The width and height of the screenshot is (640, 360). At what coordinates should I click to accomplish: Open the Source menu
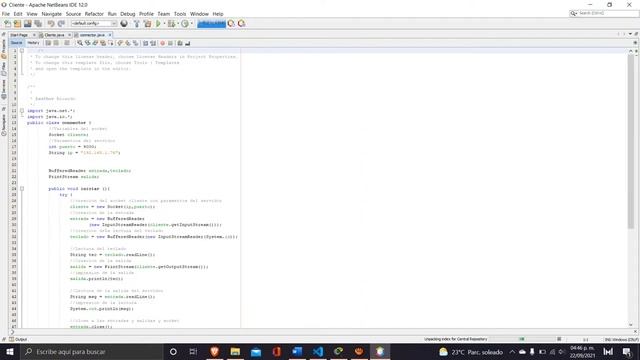pyautogui.click(x=73, y=14)
